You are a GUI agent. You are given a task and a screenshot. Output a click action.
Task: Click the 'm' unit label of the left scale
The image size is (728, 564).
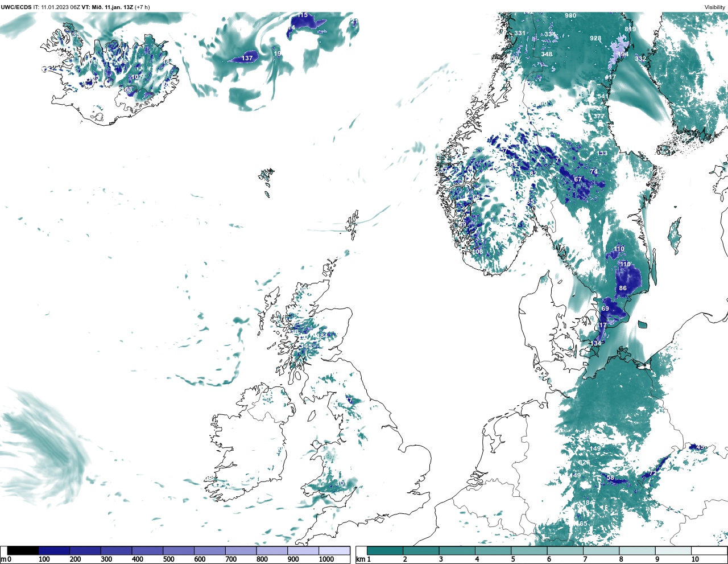pos(3,559)
